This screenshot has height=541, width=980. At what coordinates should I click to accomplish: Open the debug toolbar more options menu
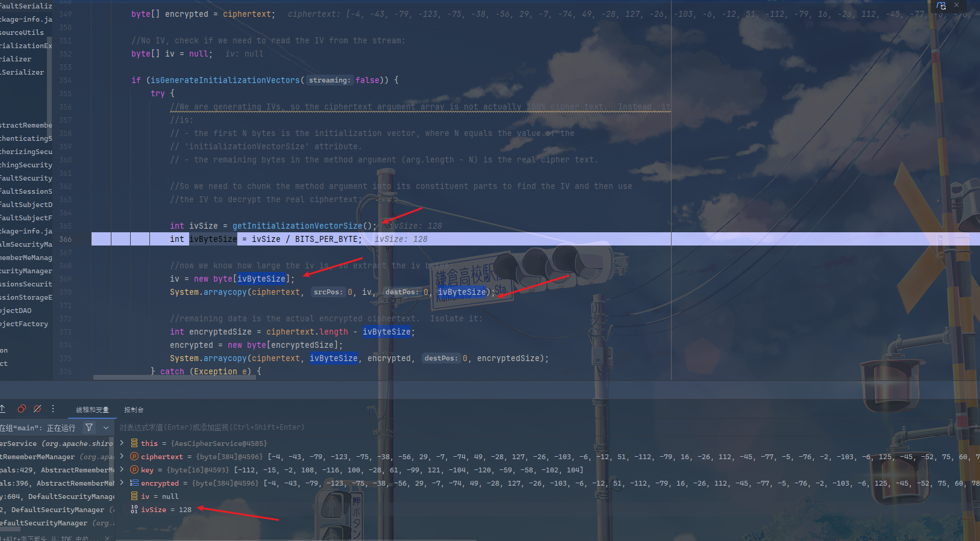tap(53, 409)
